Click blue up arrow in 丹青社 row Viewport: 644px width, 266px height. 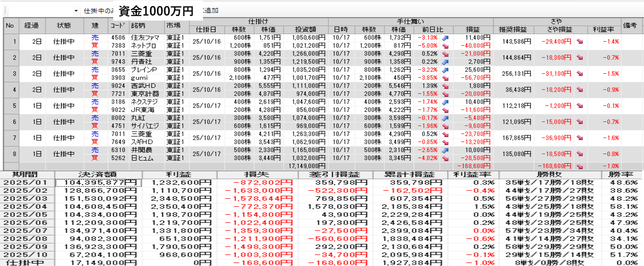pyautogui.click(x=445, y=61)
